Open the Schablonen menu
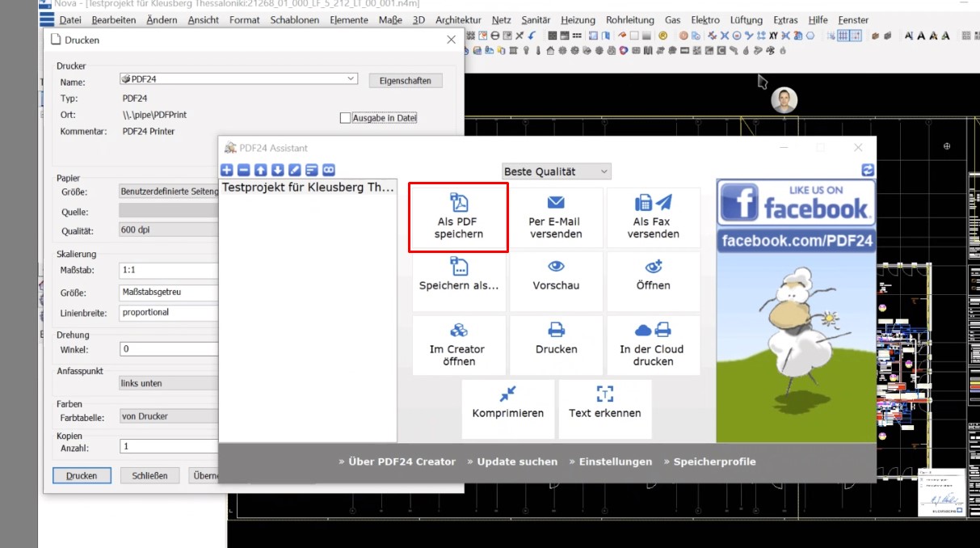The width and height of the screenshot is (980, 548). pos(295,19)
